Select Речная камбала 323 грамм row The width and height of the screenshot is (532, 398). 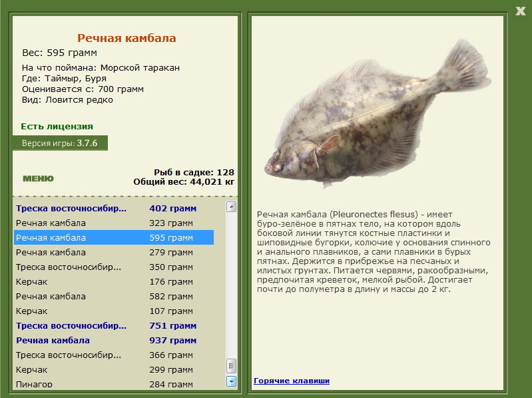click(114, 223)
